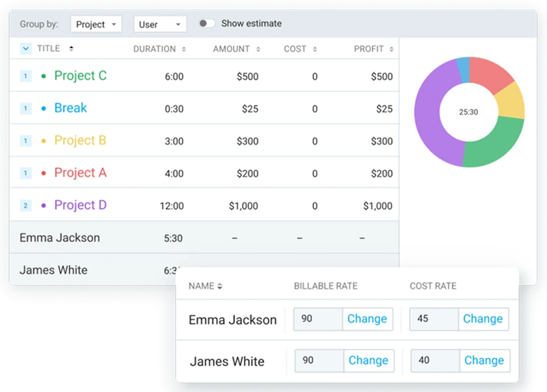This screenshot has height=392, width=547.
Task: Open the Break project link
Action: point(70,108)
